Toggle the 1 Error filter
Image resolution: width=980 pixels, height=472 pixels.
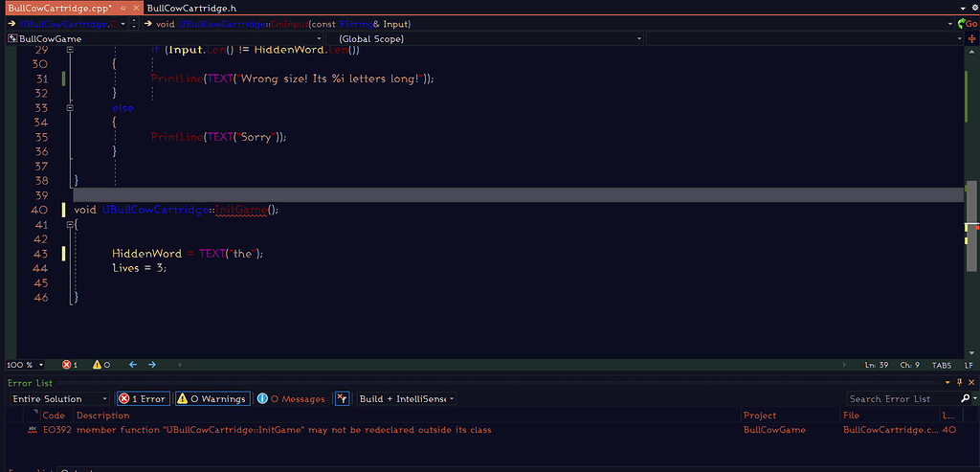pos(142,398)
